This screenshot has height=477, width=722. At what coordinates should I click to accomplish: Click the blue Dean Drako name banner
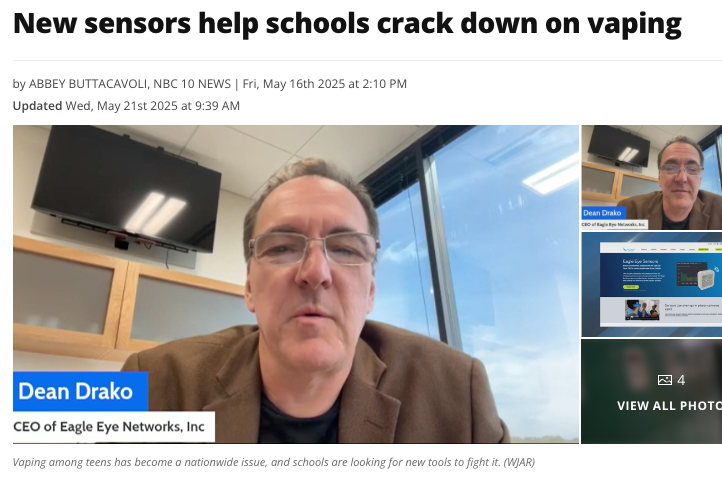click(x=81, y=391)
